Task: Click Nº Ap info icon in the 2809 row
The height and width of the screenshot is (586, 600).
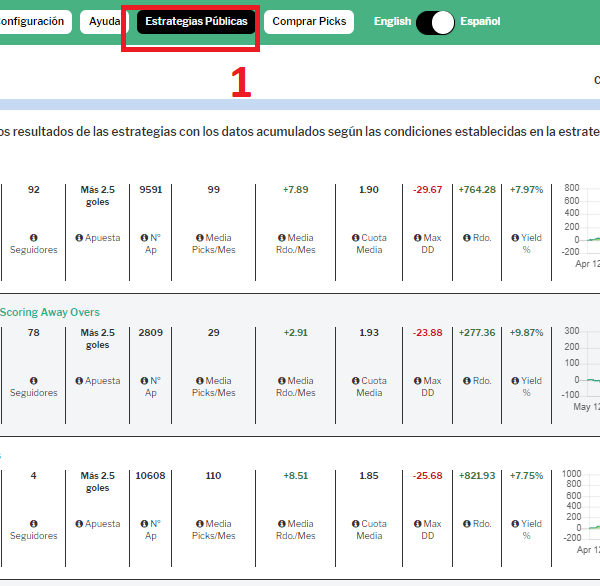Action: pyautogui.click(x=144, y=381)
